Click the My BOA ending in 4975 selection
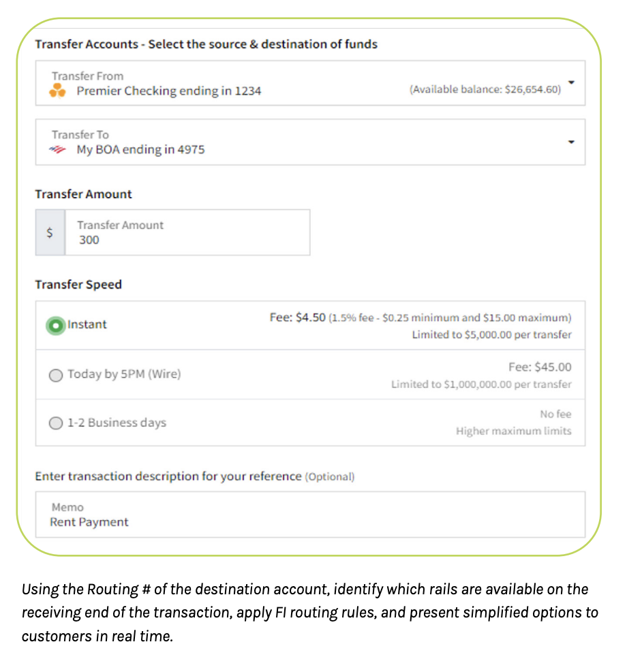Image resolution: width=627 pixels, height=672 pixels. click(140, 149)
